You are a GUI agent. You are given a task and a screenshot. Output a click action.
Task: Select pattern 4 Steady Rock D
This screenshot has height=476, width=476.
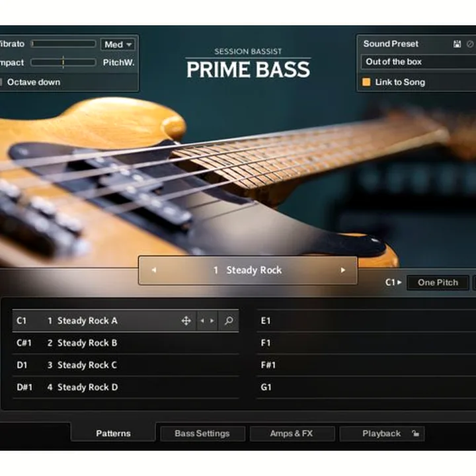pyautogui.click(x=125, y=387)
